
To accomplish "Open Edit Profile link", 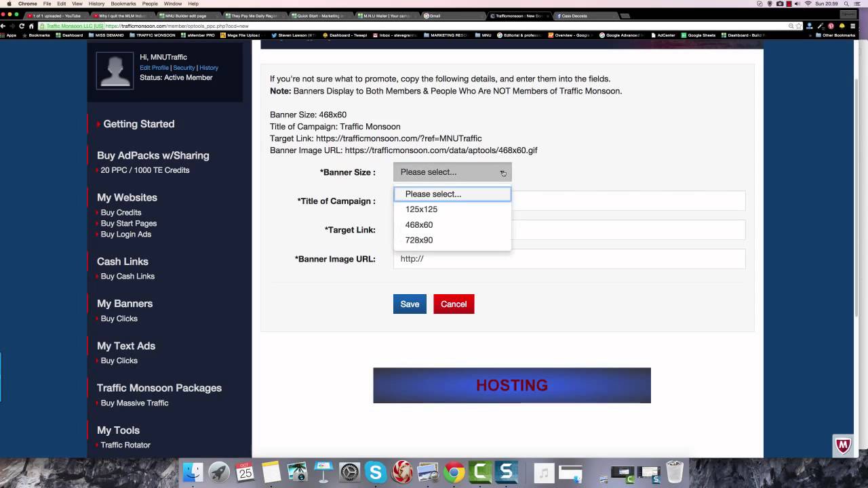I will point(154,68).
